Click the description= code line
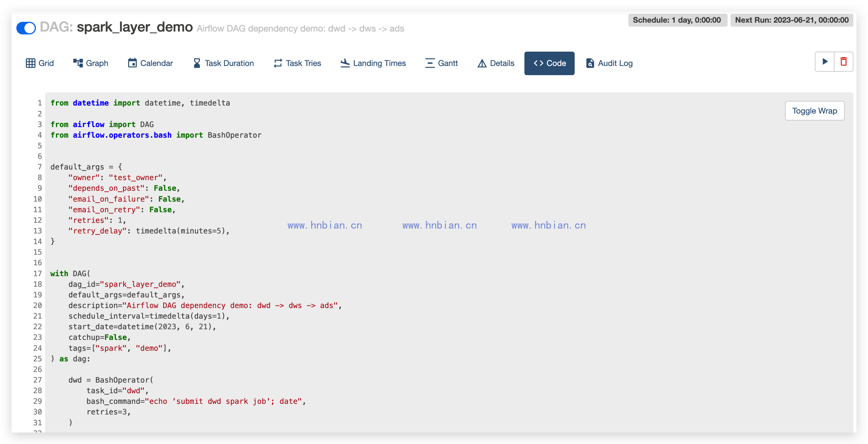 (205, 305)
